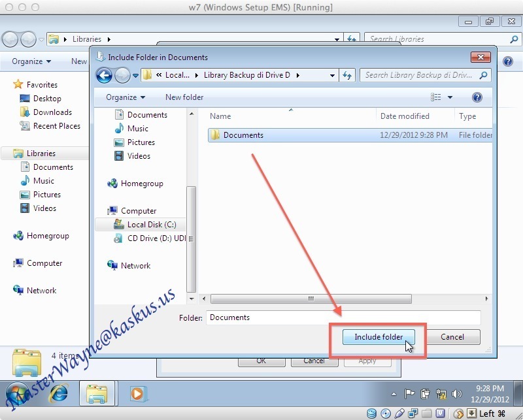Click the Include folder button
523x420 pixels.
point(379,337)
